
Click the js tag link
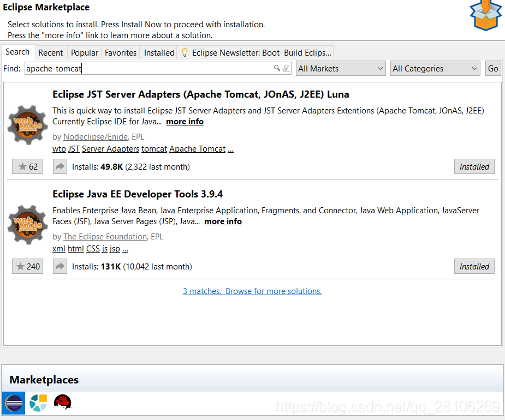[x=105, y=249]
